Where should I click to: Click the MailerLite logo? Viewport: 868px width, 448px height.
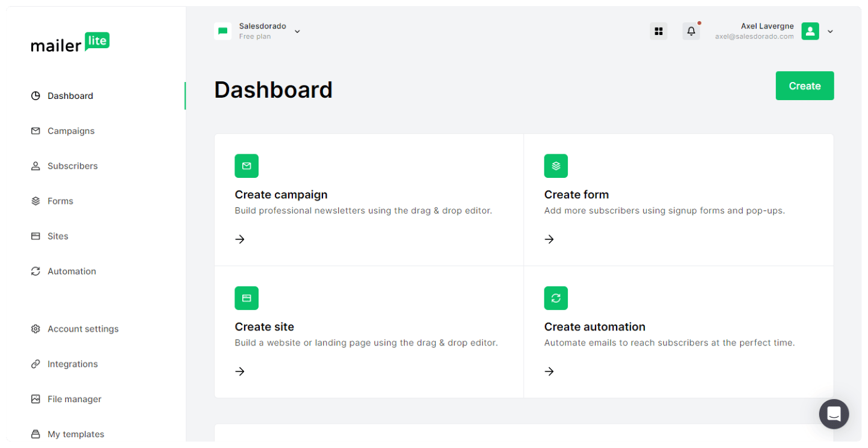70,43
